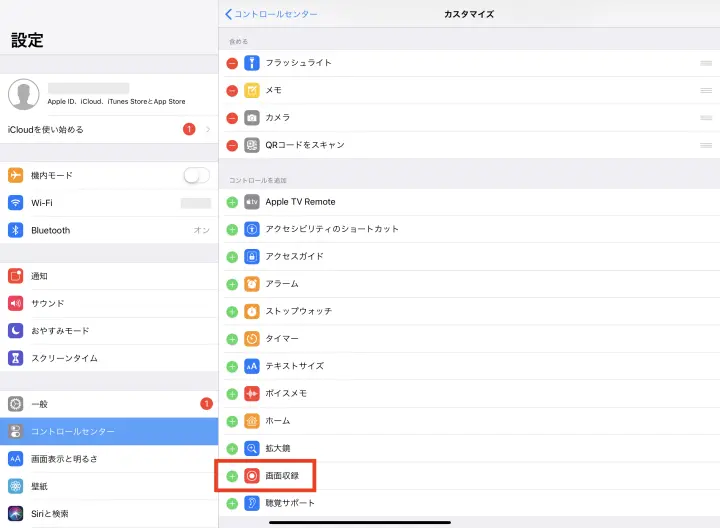The image size is (720, 528).
Task: Add テキストサイズ with green plus button
Action: (x=232, y=366)
